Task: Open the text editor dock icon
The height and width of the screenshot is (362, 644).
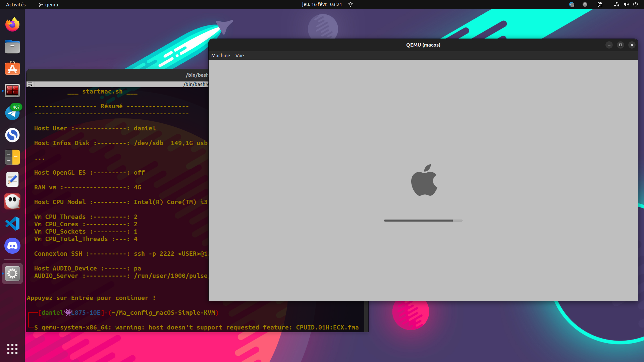Action: (12, 179)
